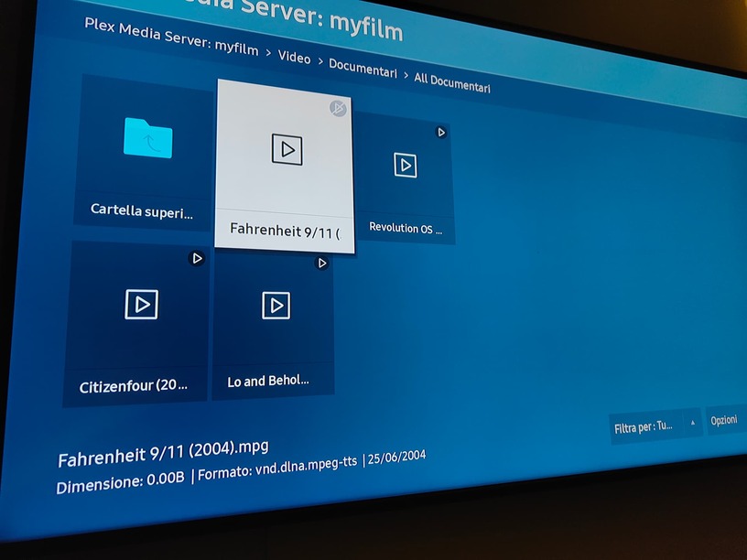Go to the Documentari breadcrumb

click(x=363, y=70)
